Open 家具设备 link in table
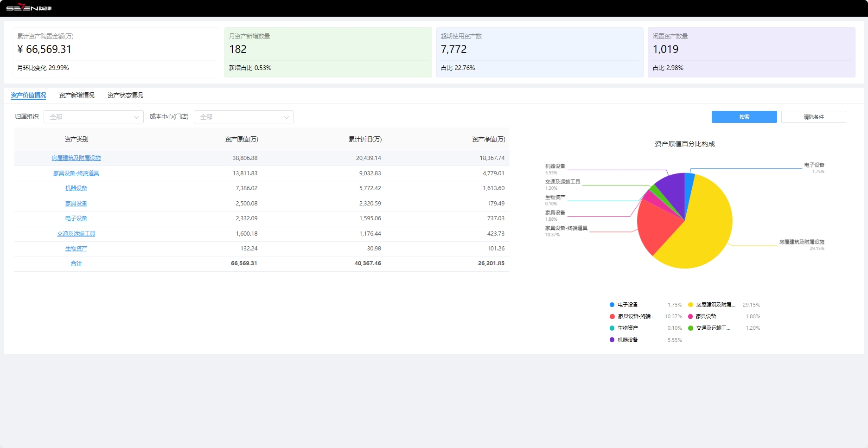This screenshot has width=868, height=448. point(76,204)
